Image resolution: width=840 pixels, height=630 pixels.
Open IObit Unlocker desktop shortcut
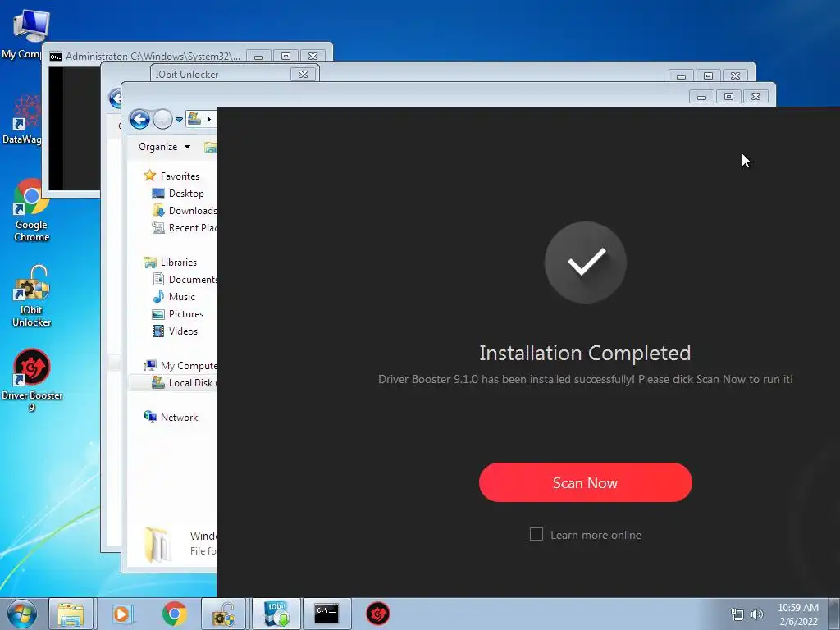[x=32, y=296]
